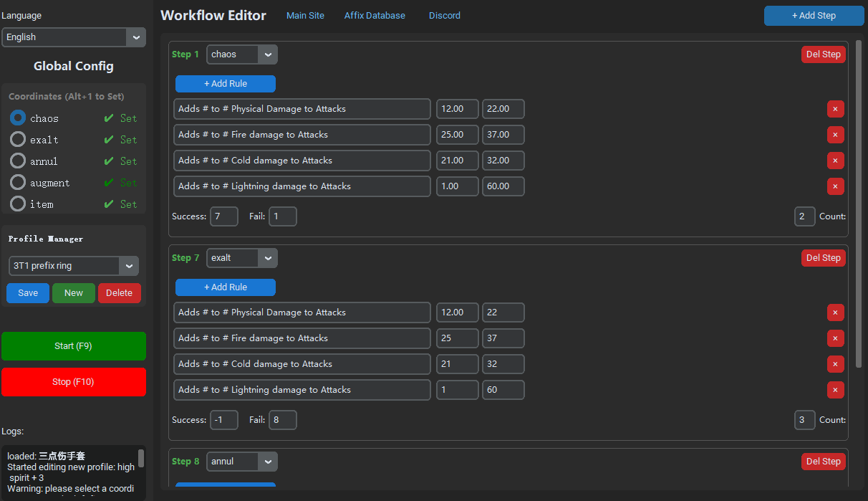This screenshot has height=501, width=868.
Task: Select the item coordinate radio button
Action: click(18, 204)
